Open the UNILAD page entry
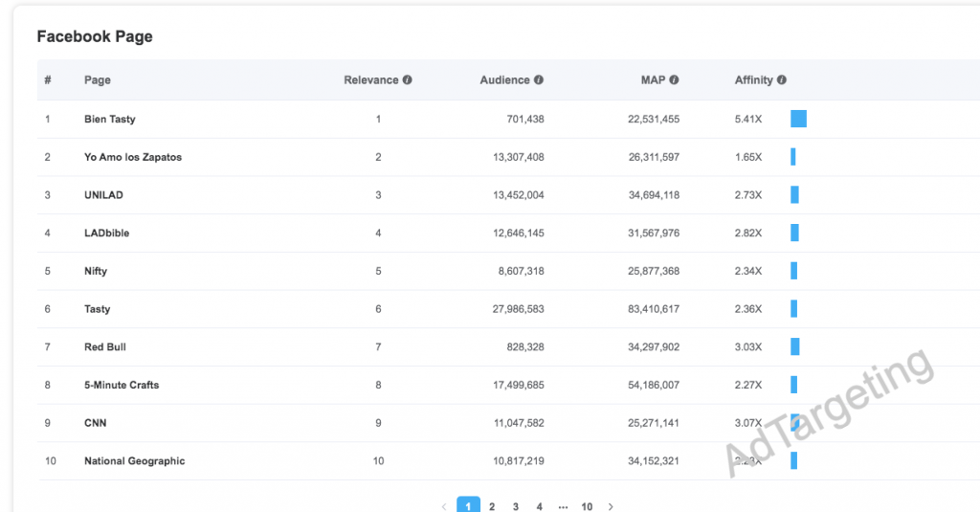The width and height of the screenshot is (980, 512). click(x=103, y=195)
